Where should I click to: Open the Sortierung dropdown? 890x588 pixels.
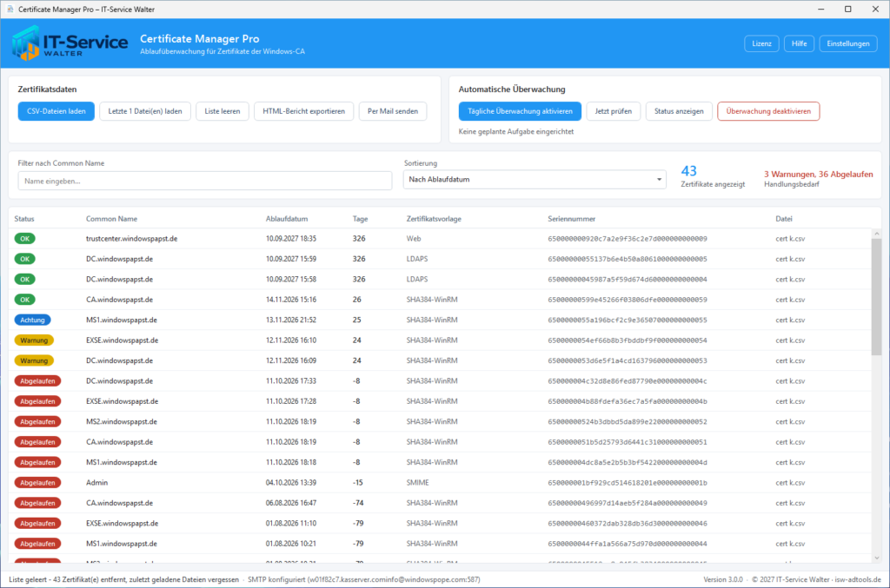pos(535,180)
